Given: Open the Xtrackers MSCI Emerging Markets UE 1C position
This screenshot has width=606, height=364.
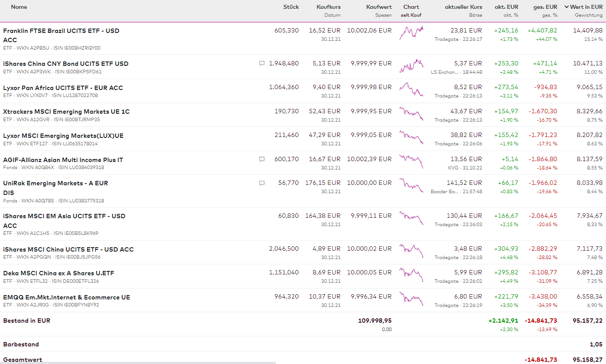Looking at the screenshot, I should (x=66, y=112).
